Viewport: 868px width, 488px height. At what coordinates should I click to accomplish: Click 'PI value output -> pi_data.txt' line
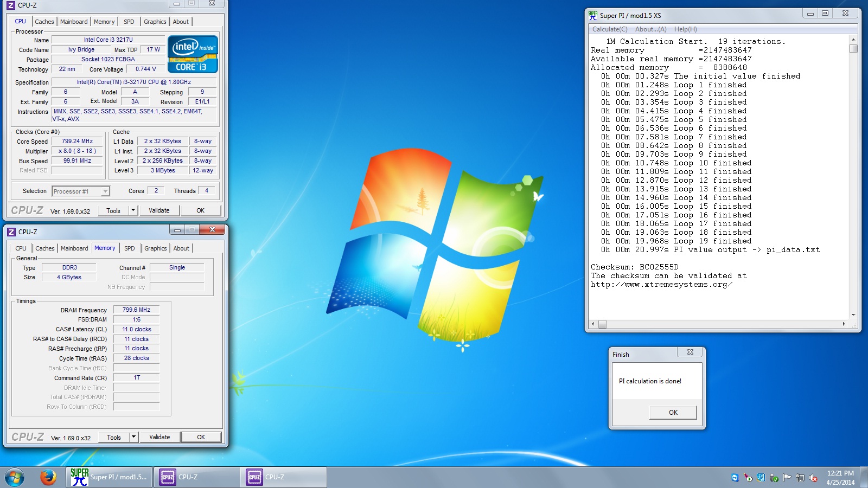pyautogui.click(x=746, y=249)
